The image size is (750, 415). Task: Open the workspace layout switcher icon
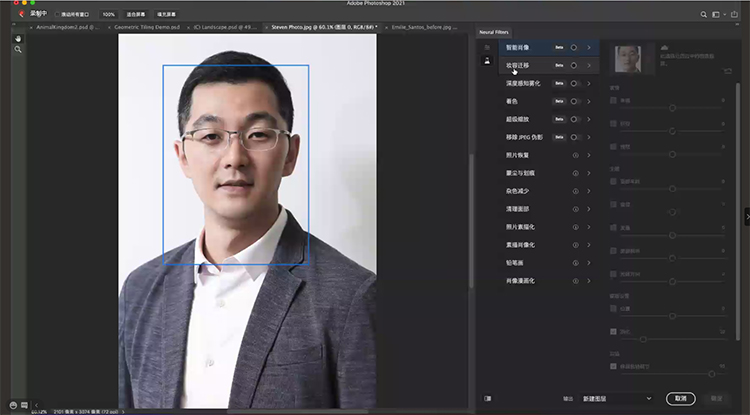[716, 14]
